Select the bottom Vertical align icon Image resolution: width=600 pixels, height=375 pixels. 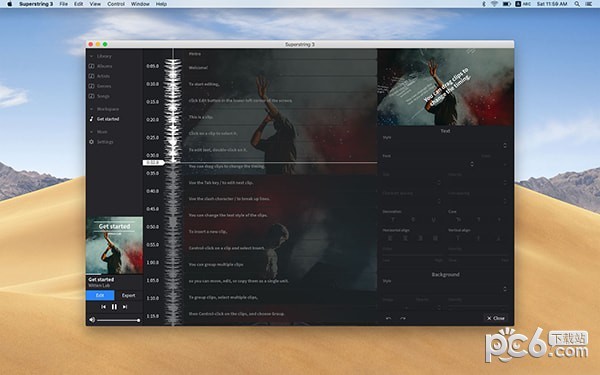[499, 238]
